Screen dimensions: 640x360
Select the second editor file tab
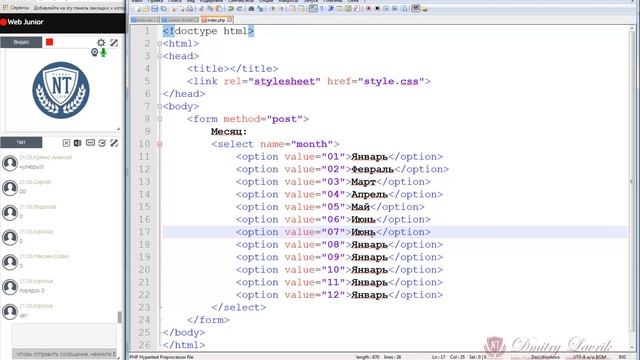pos(180,20)
